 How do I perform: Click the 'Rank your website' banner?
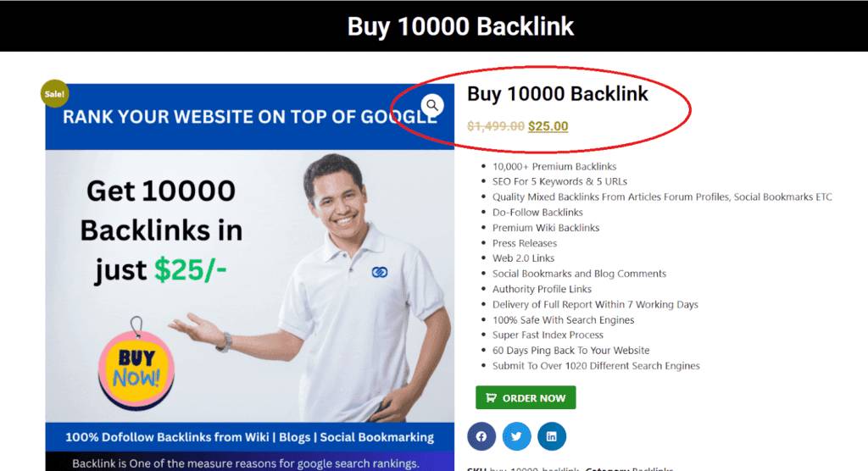click(x=250, y=117)
